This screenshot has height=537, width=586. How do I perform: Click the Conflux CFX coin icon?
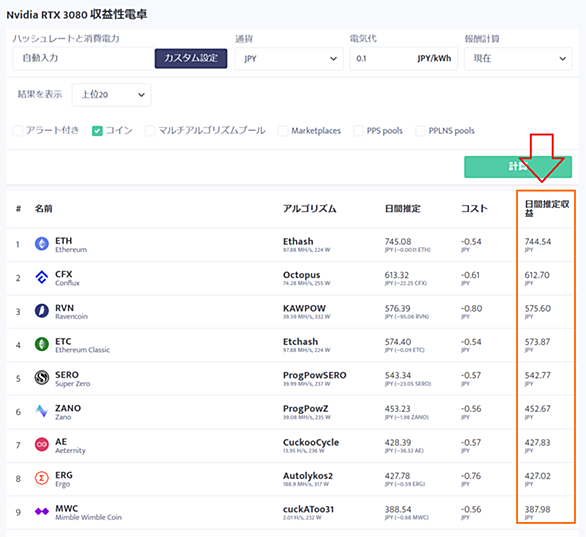(x=41, y=277)
